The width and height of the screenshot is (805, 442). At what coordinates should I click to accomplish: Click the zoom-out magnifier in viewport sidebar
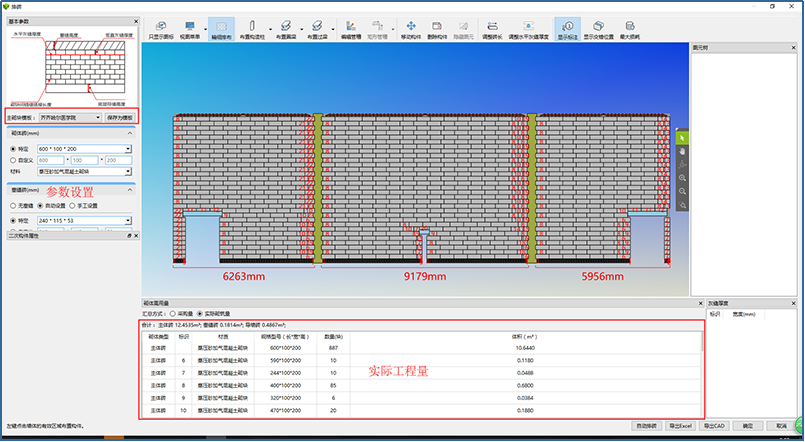(x=682, y=191)
